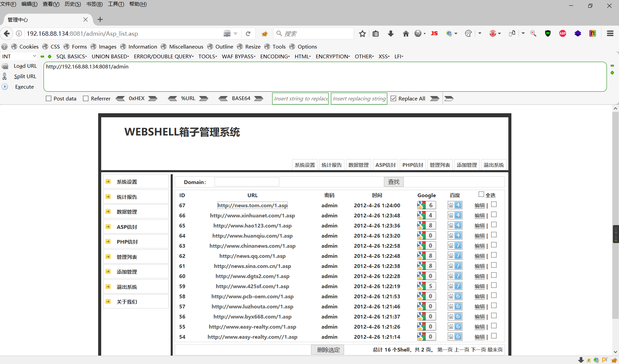The width and height of the screenshot is (619, 364).
Task: Go to the browser home page icon
Action: 406,33
